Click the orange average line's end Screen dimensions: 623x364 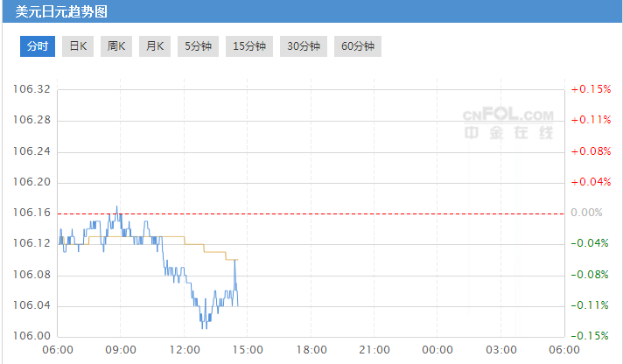pyautogui.click(x=237, y=260)
